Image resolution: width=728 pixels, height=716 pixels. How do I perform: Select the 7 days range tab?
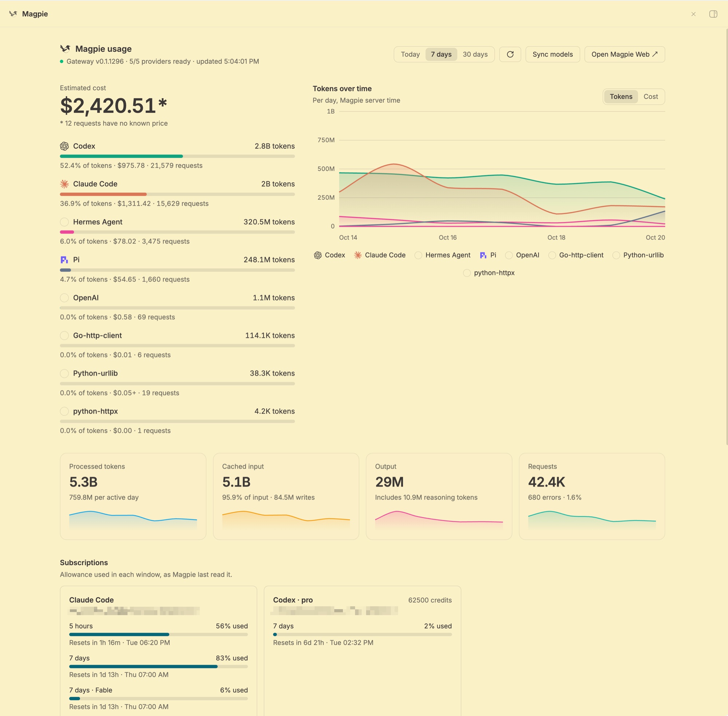(441, 55)
